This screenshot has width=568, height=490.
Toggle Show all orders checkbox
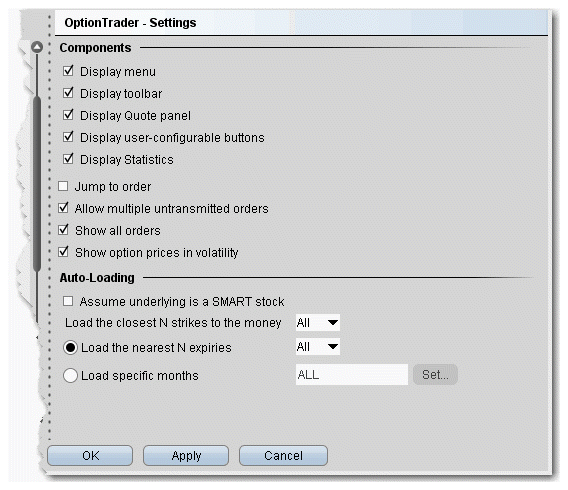coord(63,230)
